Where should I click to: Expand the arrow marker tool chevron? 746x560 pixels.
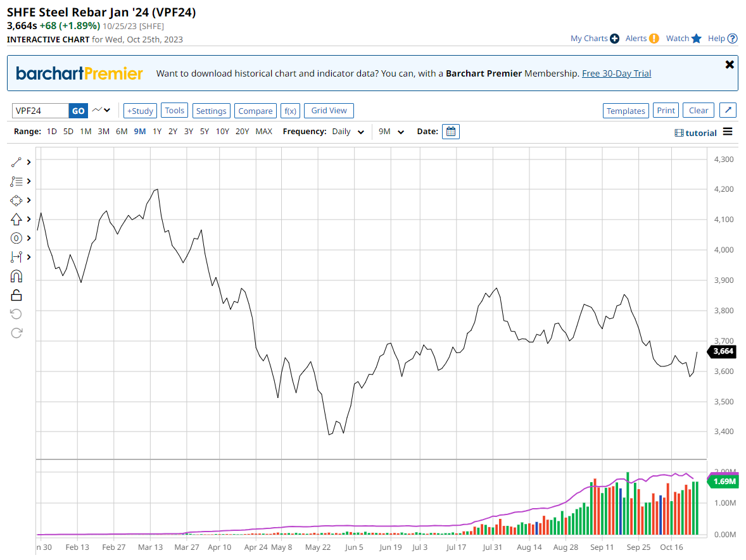(x=29, y=219)
